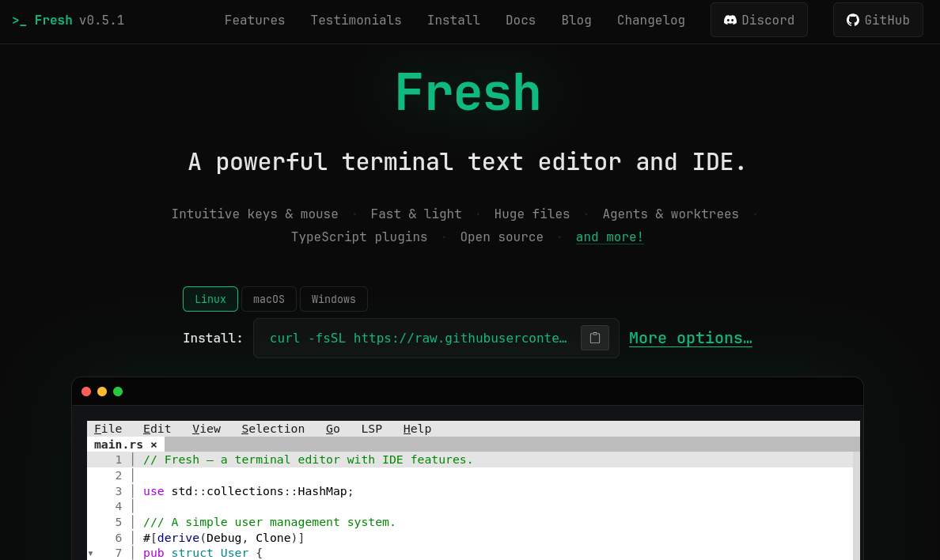Open the Discord button
This screenshot has height=560, width=940.
pos(759,20)
